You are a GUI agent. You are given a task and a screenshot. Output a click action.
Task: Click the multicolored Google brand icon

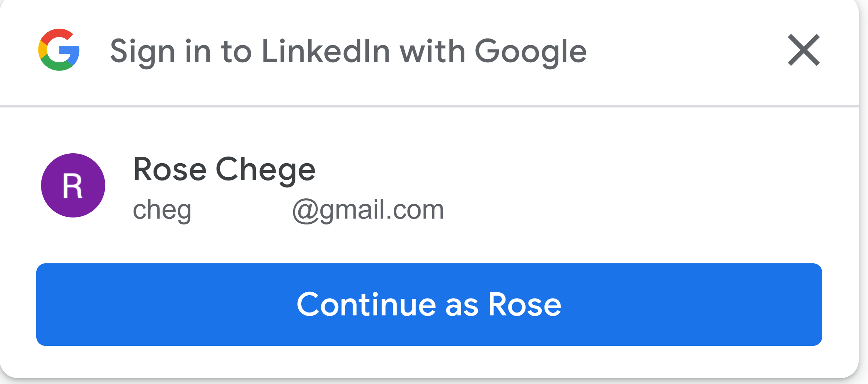pyautogui.click(x=59, y=50)
